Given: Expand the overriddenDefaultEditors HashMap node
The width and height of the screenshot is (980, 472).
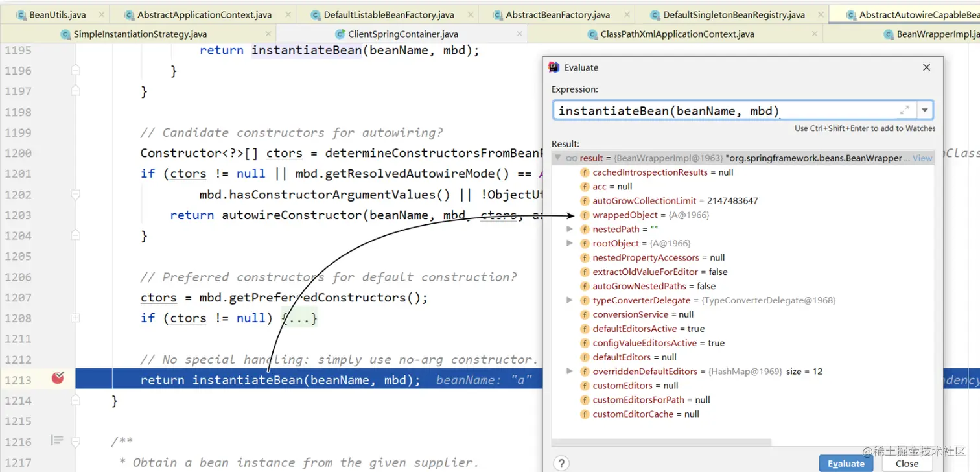Looking at the screenshot, I should click(570, 372).
